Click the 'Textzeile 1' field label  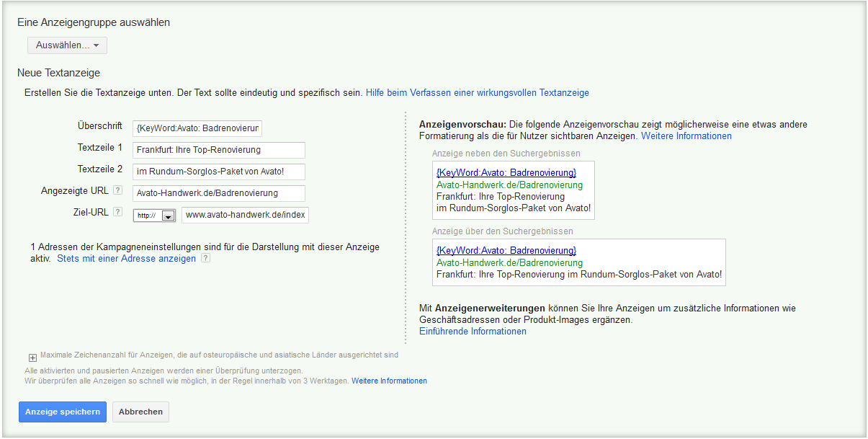coord(100,148)
